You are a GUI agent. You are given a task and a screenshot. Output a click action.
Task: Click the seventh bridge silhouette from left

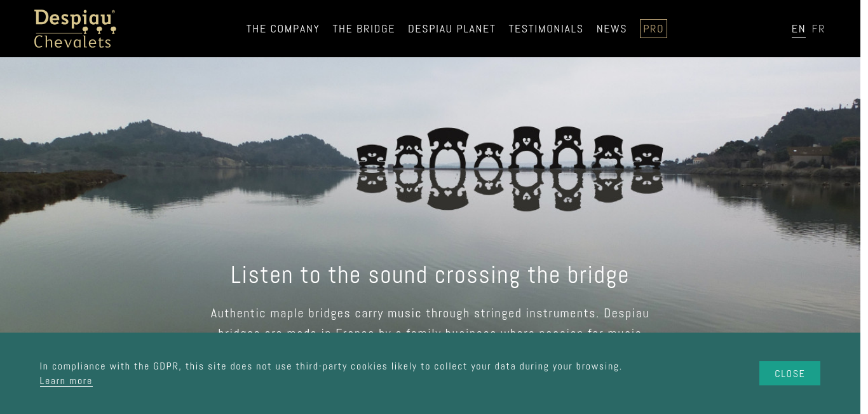608,152
